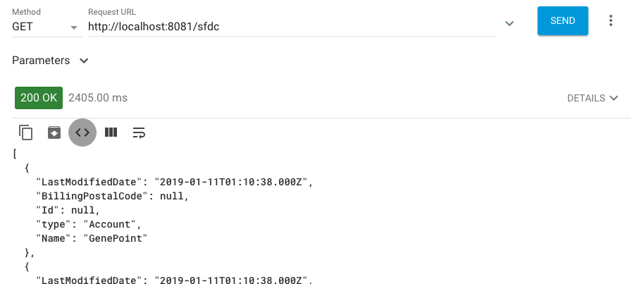Open the GET method dropdown

tap(47, 27)
